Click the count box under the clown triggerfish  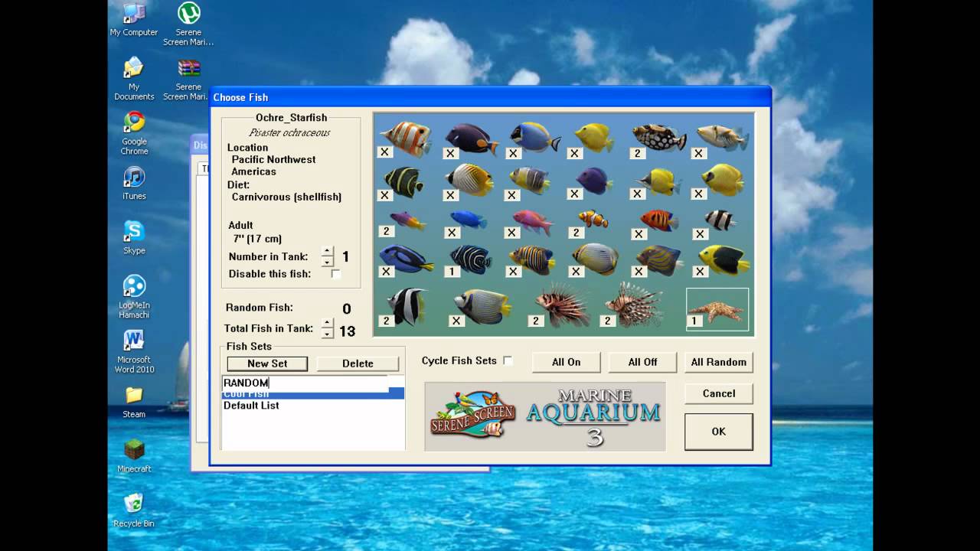(x=638, y=153)
